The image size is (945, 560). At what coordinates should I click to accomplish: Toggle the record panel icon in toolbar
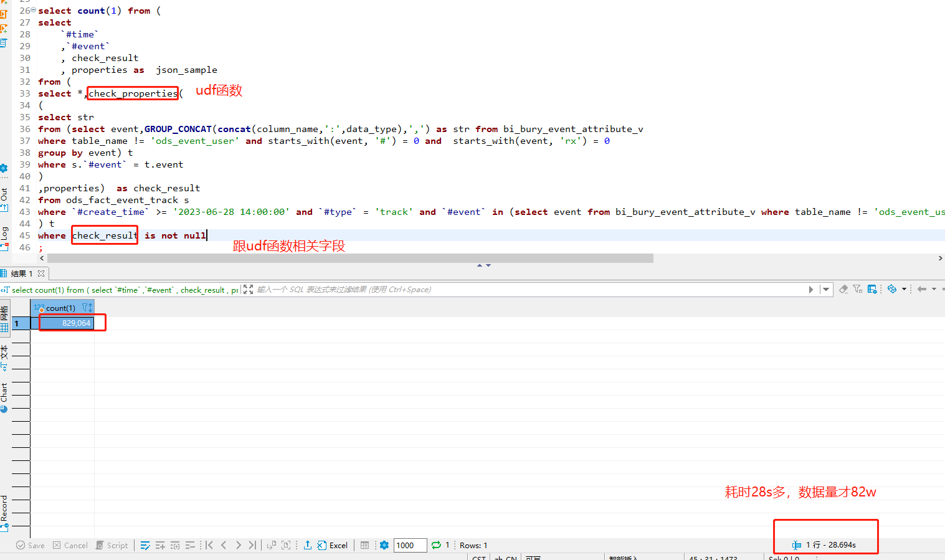[365, 545]
